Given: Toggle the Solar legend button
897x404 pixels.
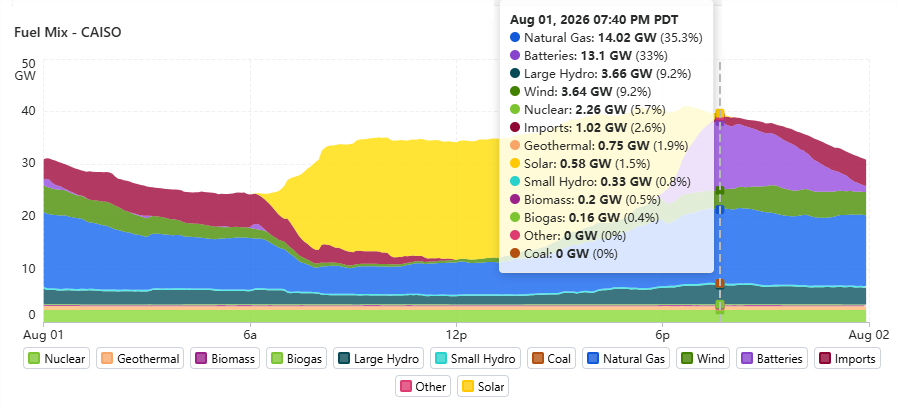Looking at the screenshot, I should 483,386.
